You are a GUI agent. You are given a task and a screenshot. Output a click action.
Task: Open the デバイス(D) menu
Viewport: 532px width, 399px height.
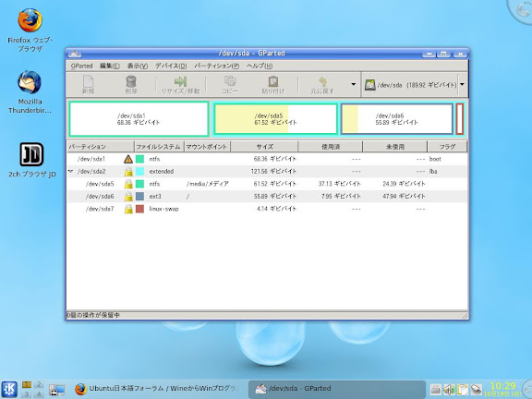(x=171, y=66)
